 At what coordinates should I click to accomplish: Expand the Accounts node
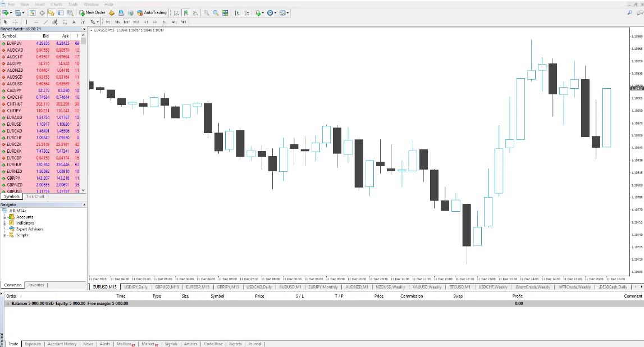[6, 217]
